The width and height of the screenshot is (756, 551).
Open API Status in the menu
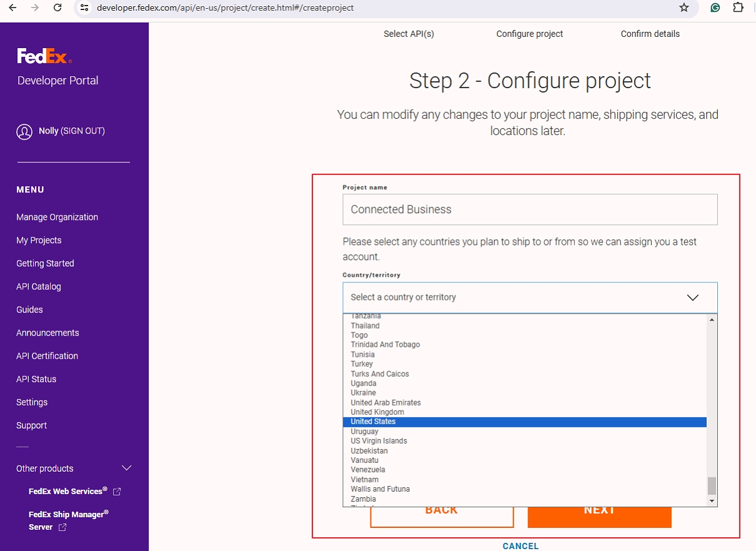36,379
